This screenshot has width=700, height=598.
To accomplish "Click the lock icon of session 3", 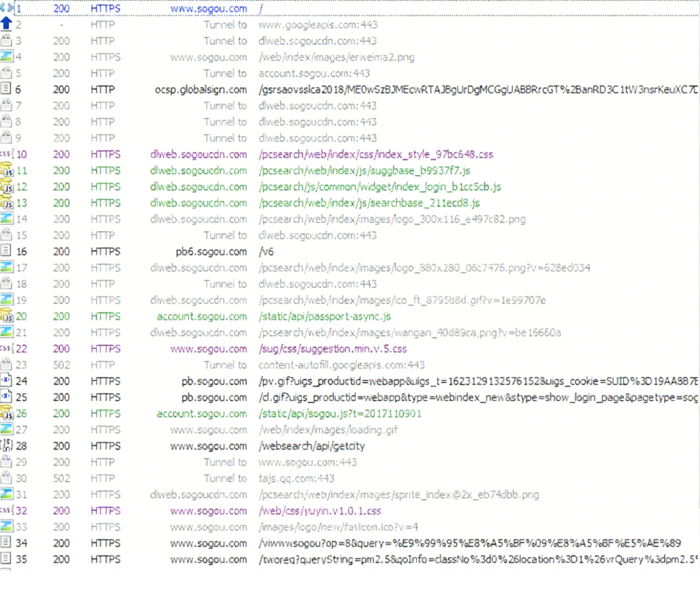I will 6,41.
